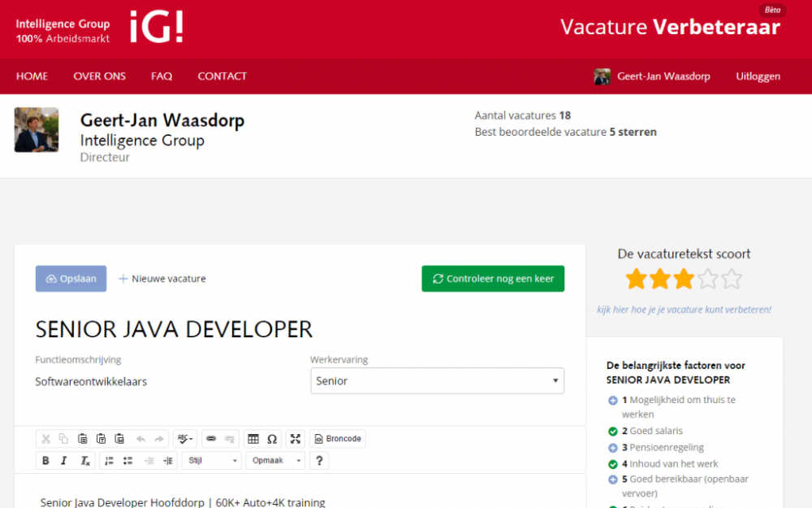This screenshot has width=812, height=508.
Task: Click the third star in the rating
Action: [x=685, y=280]
